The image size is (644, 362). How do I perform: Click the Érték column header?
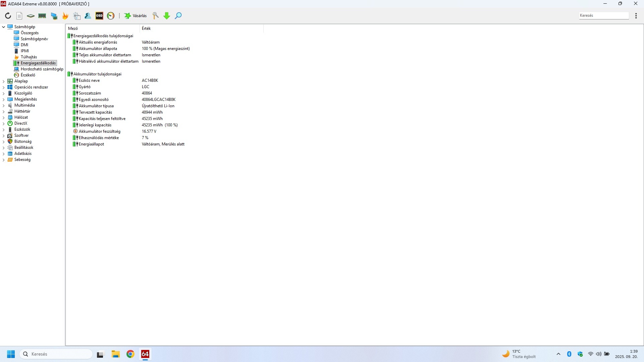(146, 28)
